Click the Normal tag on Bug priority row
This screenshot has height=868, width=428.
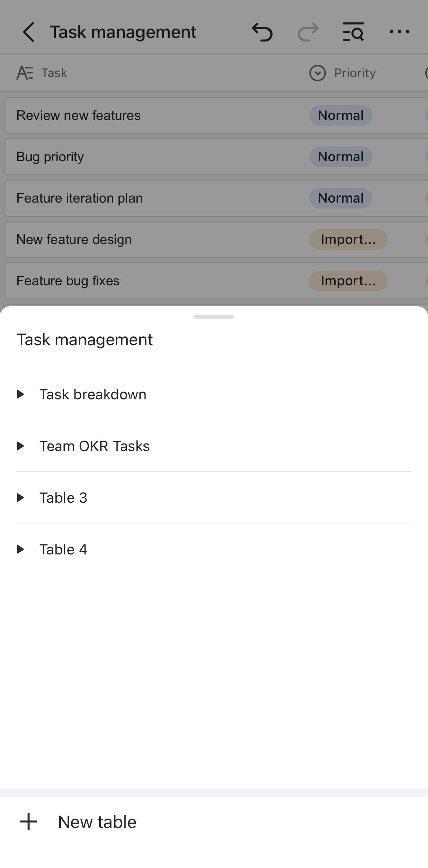340,157
